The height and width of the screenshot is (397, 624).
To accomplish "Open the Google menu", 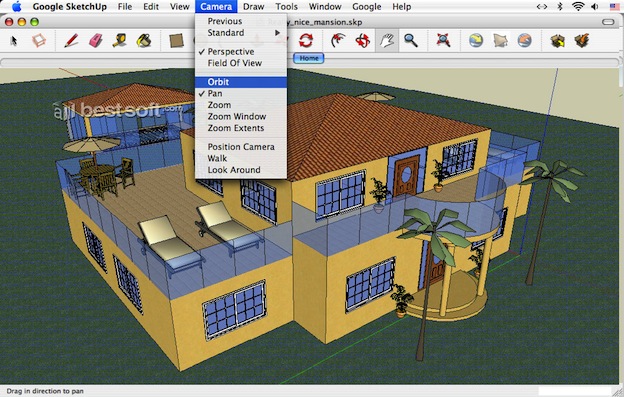I will click(x=367, y=7).
